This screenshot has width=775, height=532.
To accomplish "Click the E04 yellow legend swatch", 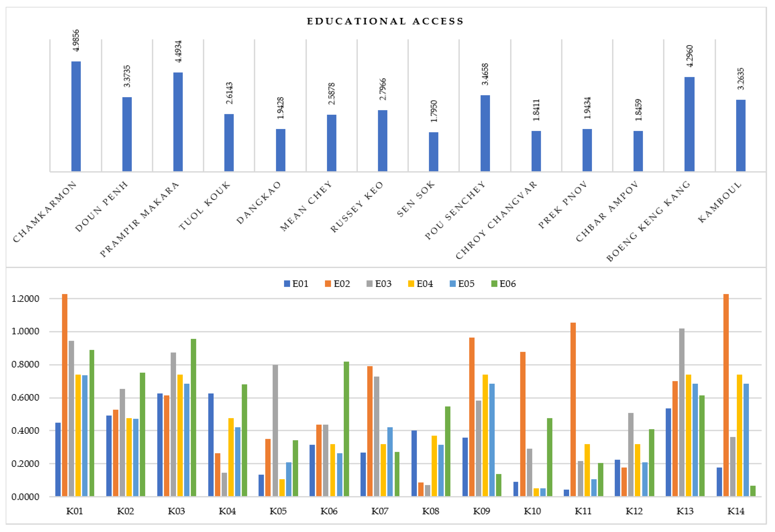I will point(411,284).
